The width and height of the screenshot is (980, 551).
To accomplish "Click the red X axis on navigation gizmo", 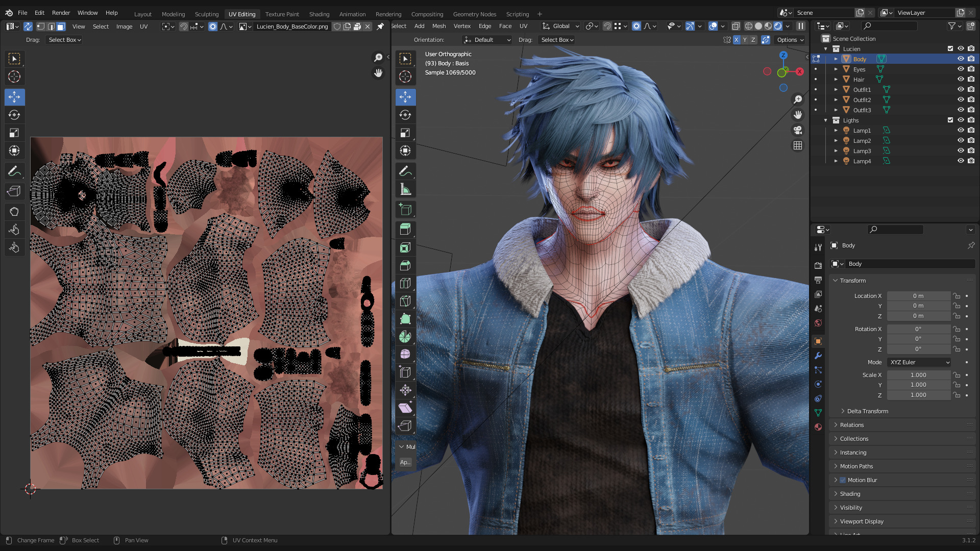I will 800,71.
